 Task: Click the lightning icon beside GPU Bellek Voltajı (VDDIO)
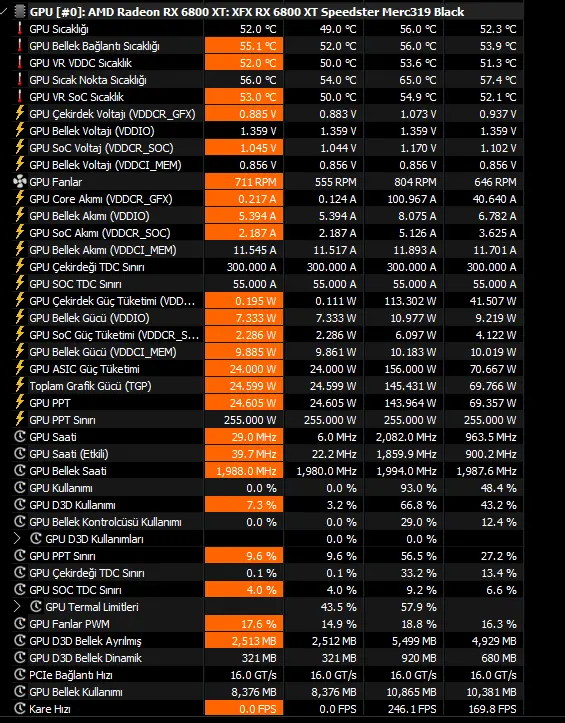19,130
